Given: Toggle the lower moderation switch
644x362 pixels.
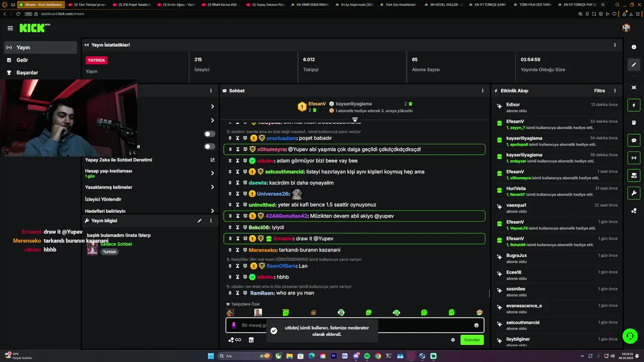Looking at the screenshot, I should pos(210,147).
